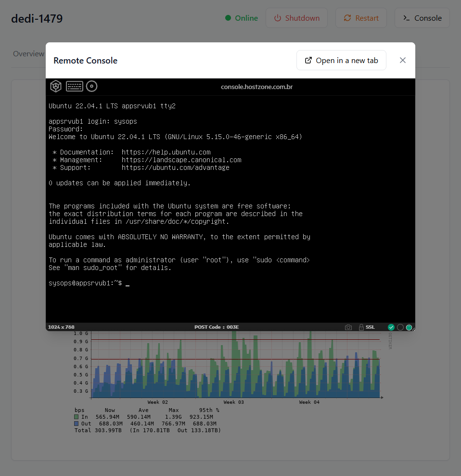Image resolution: width=461 pixels, height=476 pixels.
Task: Take a console screenshot with camera icon
Action: pyautogui.click(x=348, y=327)
